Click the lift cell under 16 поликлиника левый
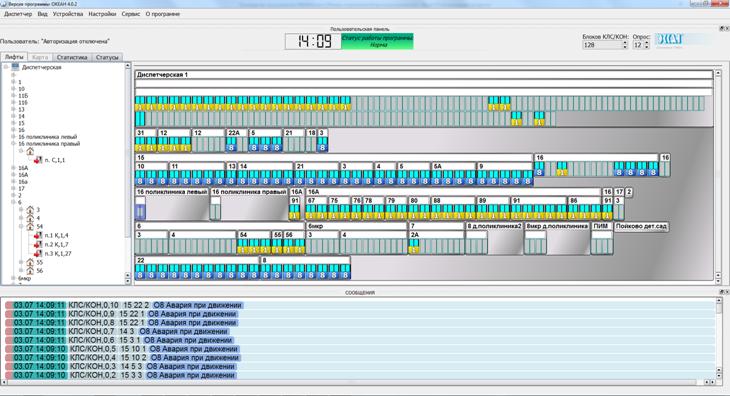 coord(140,212)
